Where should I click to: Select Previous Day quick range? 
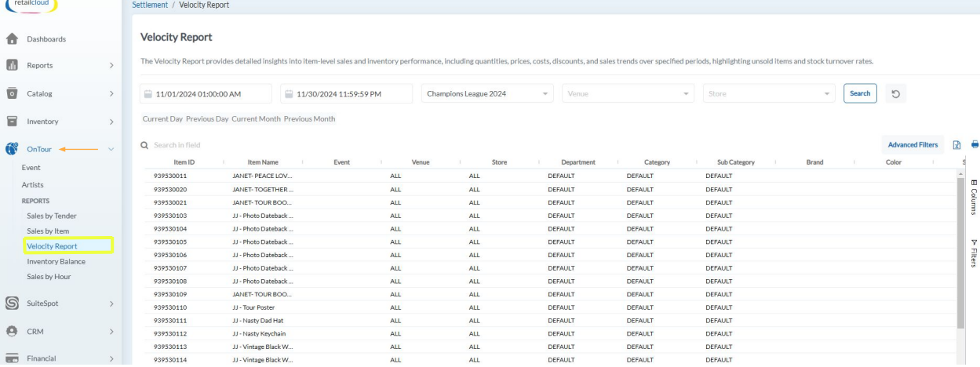207,119
